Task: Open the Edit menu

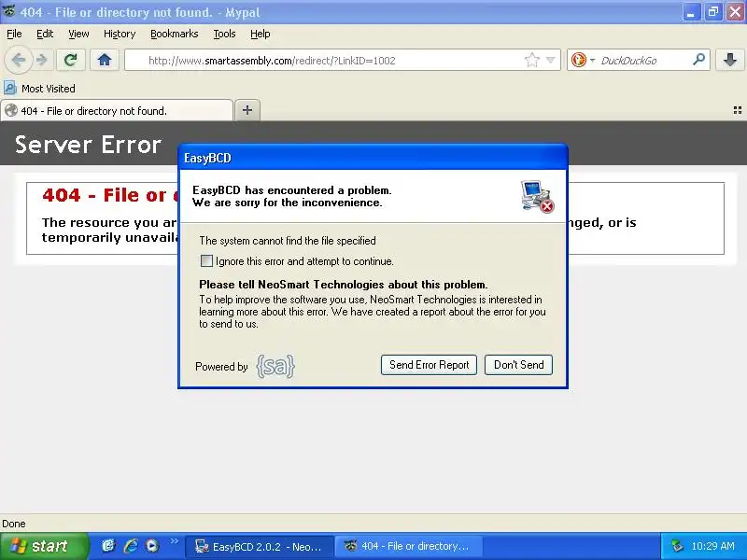Action: pyautogui.click(x=45, y=34)
